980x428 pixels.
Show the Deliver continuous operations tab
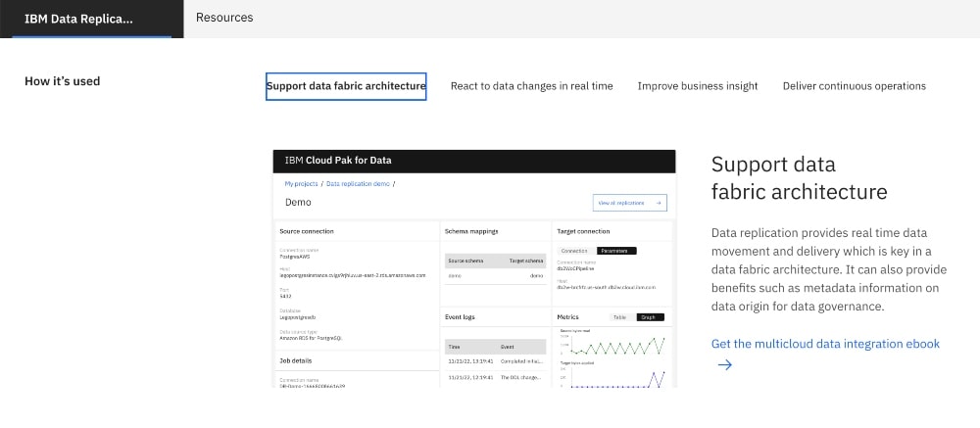click(854, 86)
